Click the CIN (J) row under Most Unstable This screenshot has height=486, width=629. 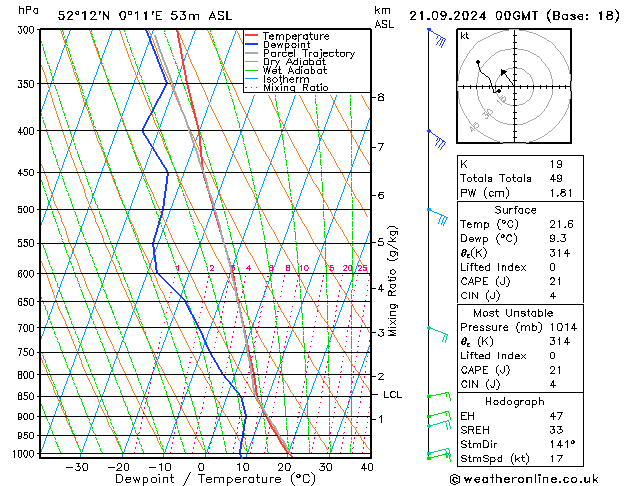pos(520,384)
